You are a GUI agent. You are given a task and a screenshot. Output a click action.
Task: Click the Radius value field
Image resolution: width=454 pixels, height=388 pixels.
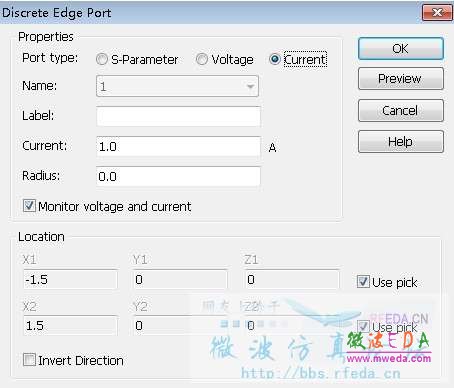[x=178, y=176]
